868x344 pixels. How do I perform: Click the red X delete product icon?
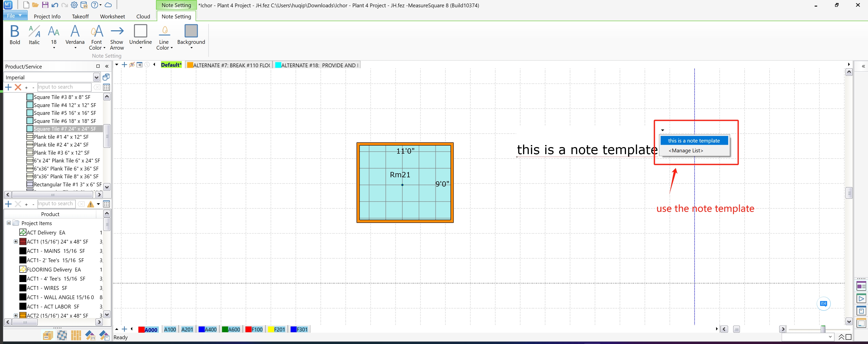click(x=18, y=87)
